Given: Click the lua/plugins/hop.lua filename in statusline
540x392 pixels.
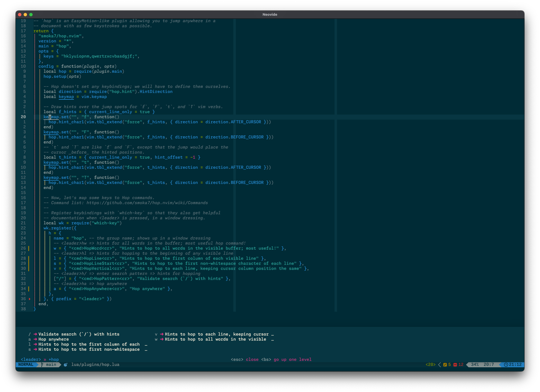Looking at the screenshot, I should [x=95, y=364].
